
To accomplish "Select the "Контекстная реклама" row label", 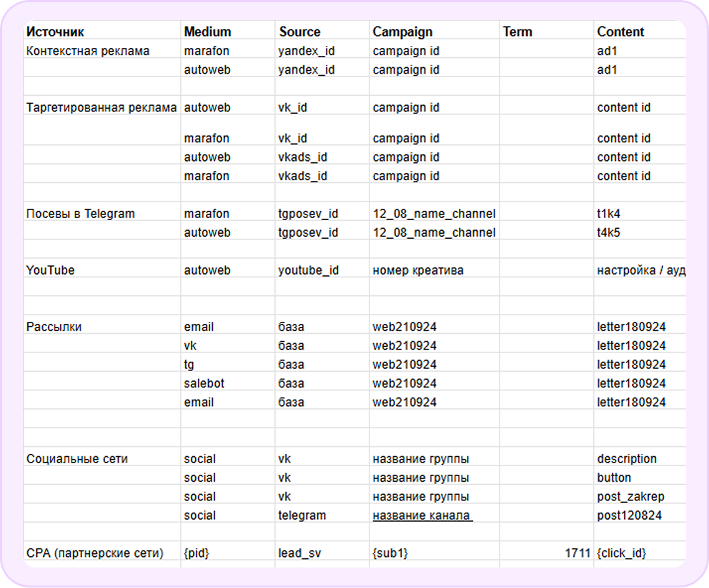I will pyautogui.click(x=88, y=51).
